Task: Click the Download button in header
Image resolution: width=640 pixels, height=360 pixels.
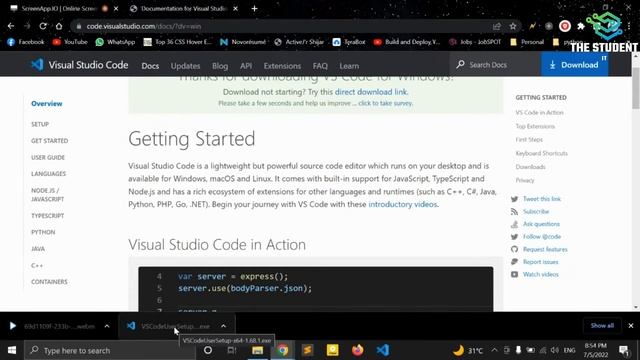Action: [574, 65]
